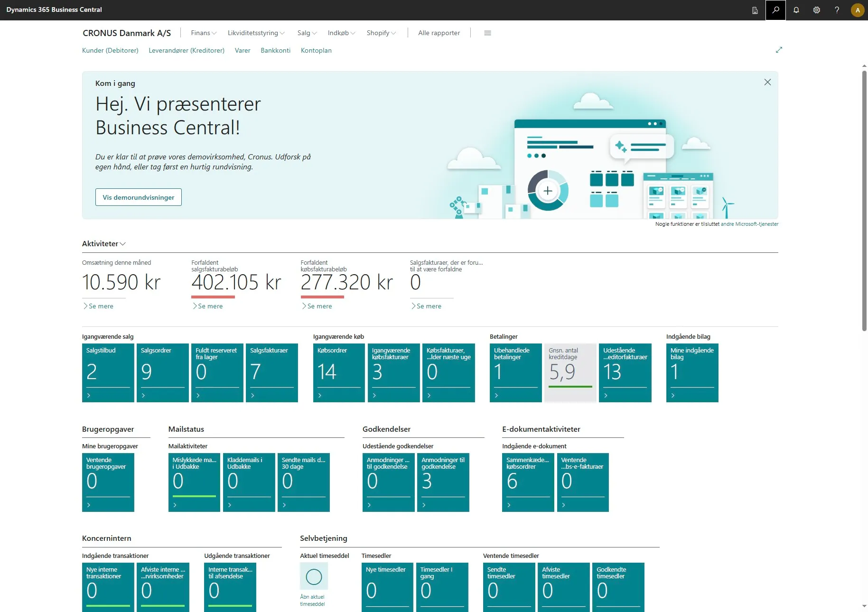The height and width of the screenshot is (612, 868).
Task: Click Se mere under Forfaldent salgsfakturabeløb
Action: click(208, 306)
